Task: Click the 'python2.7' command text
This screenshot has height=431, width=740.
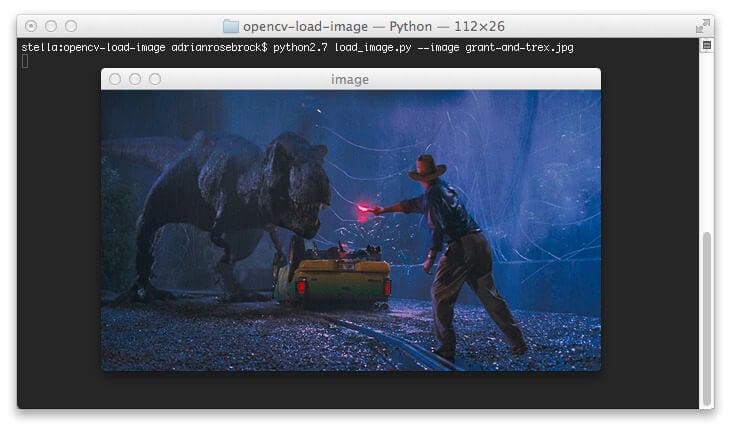Action: (x=300, y=47)
